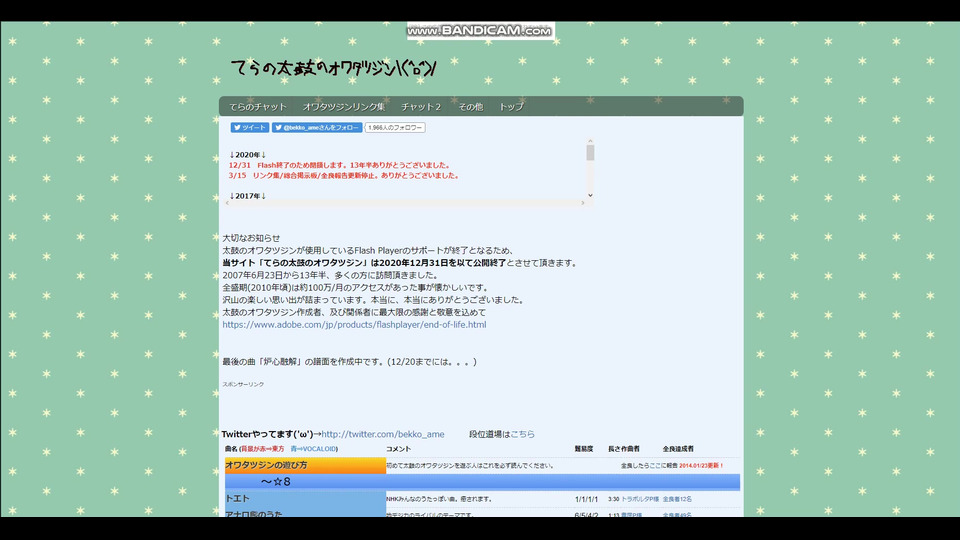Viewport: 960px width, 540px height.
Task: Click the 12/31 Flash終了 news line
Action: point(340,165)
